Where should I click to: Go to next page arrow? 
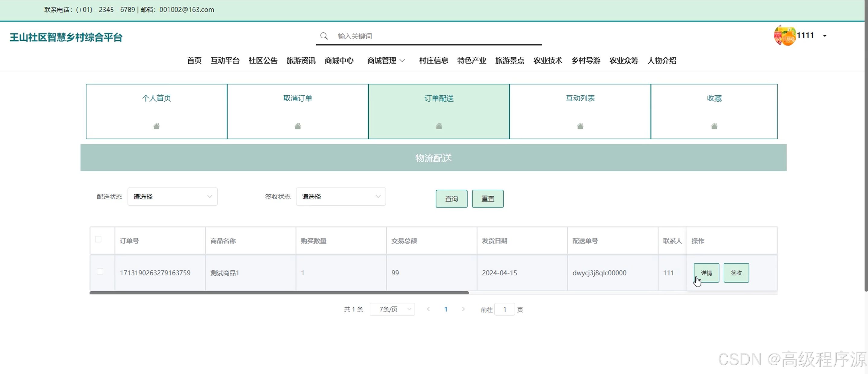tap(463, 309)
